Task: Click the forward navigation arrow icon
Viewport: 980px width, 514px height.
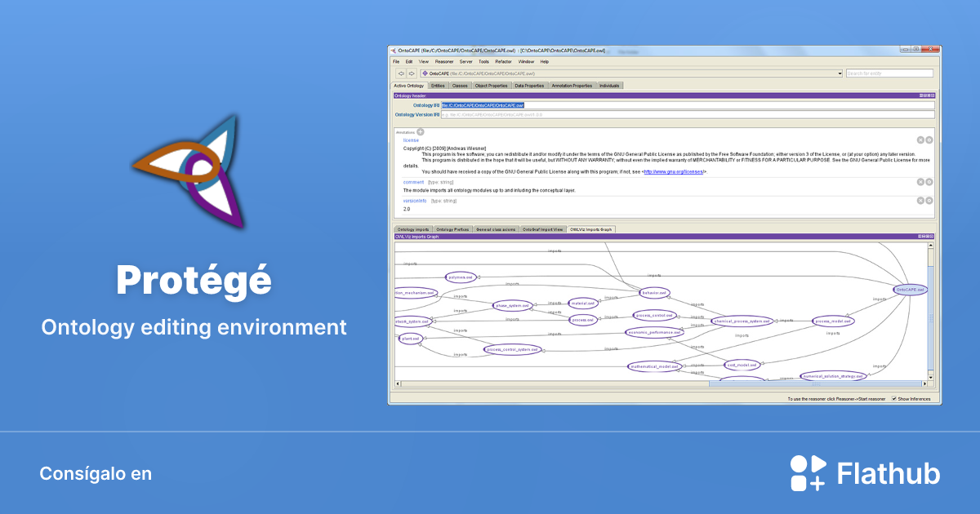Action: click(412, 73)
